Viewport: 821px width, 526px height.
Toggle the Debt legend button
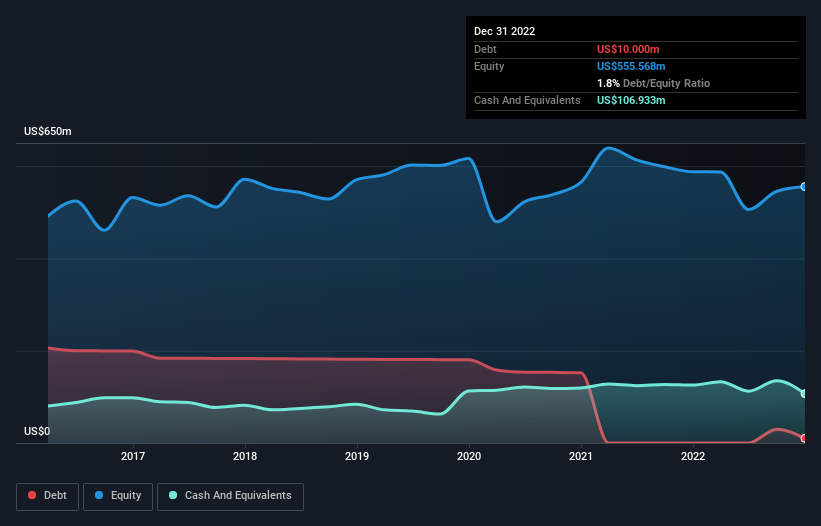coord(48,496)
